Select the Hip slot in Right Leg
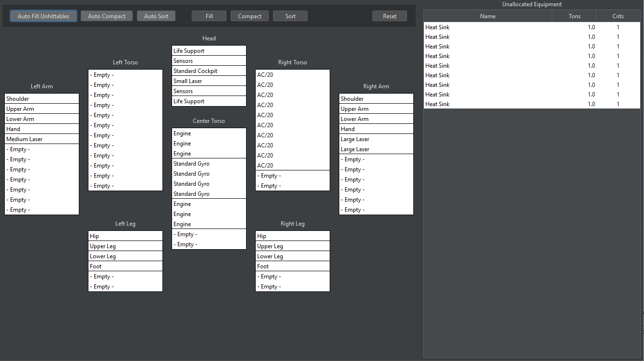This screenshot has height=361, width=644. pos(293,236)
